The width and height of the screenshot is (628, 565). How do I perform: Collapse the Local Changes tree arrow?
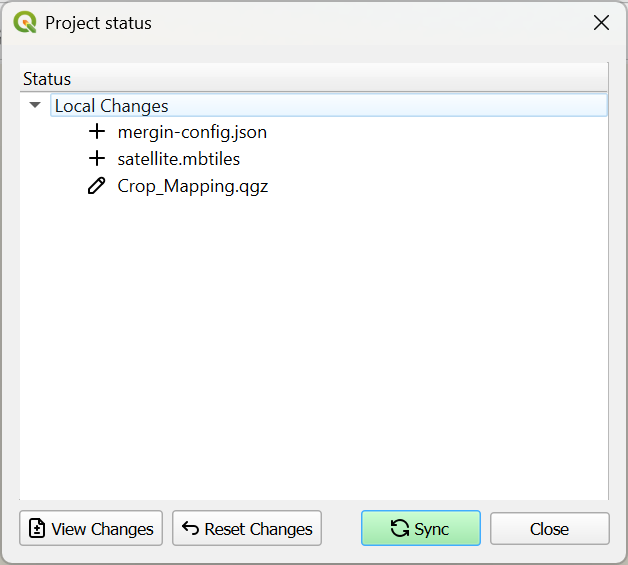tap(35, 105)
